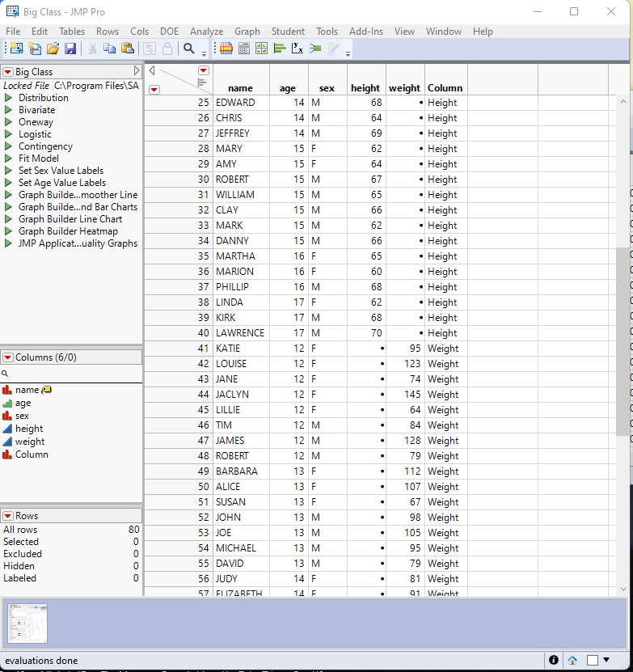Click the Search magnifier icon in toolbar
The image size is (633, 672).
pos(188,49)
